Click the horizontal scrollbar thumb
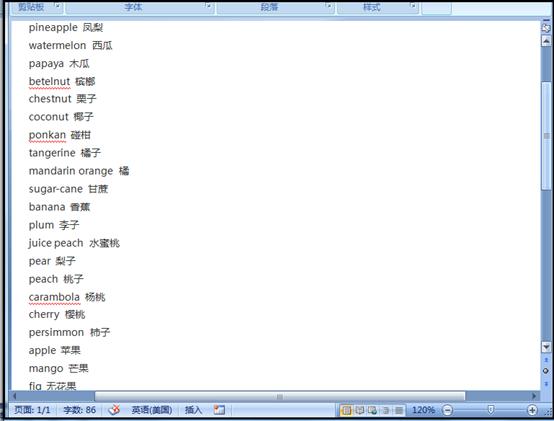The image size is (554, 421). tap(280, 396)
